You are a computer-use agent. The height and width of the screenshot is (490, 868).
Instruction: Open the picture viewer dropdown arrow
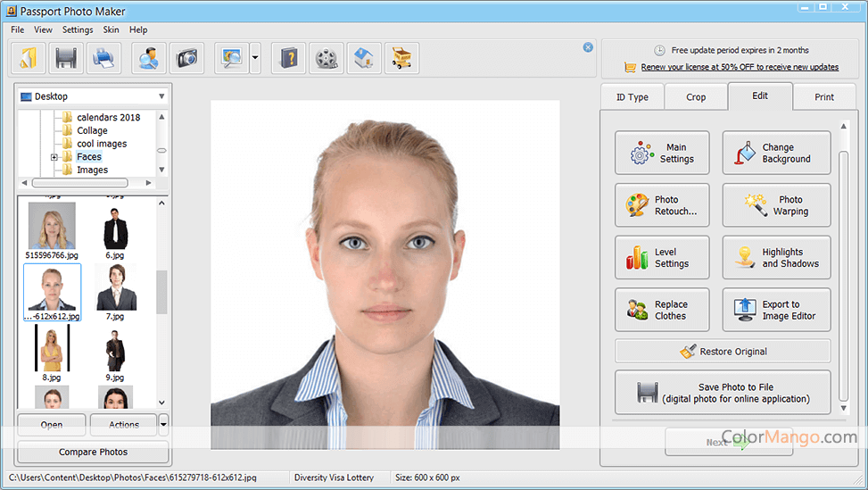point(255,59)
